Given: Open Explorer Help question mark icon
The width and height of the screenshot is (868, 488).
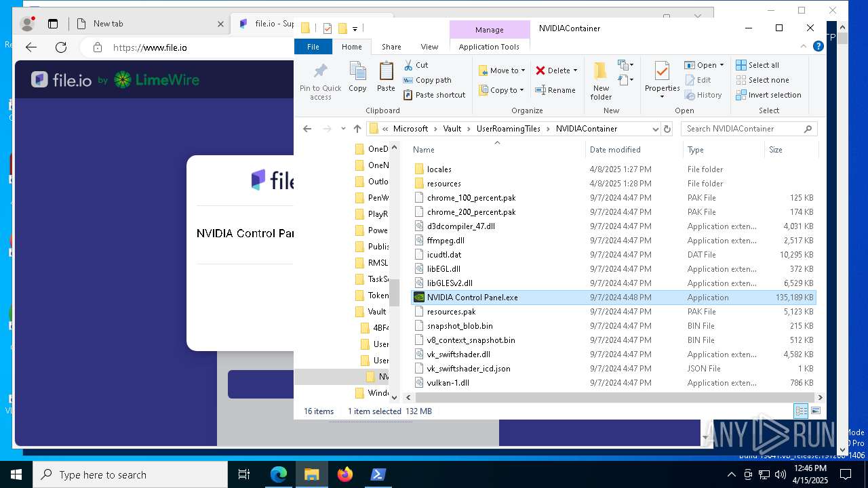Looking at the screenshot, I should (818, 47).
